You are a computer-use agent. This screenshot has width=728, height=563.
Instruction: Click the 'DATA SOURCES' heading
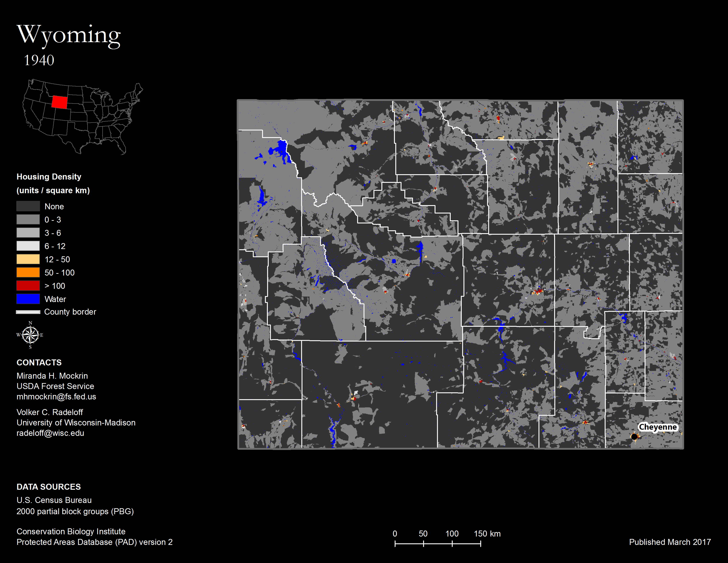(x=49, y=487)
